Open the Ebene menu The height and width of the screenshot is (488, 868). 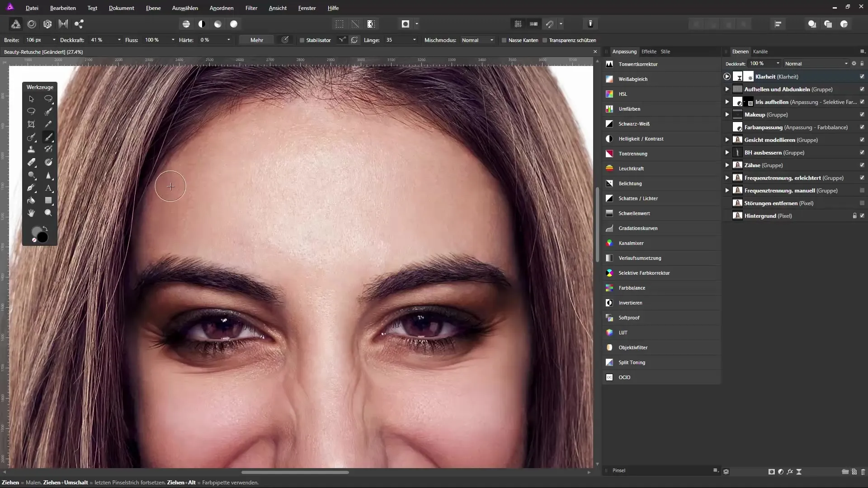(x=153, y=8)
